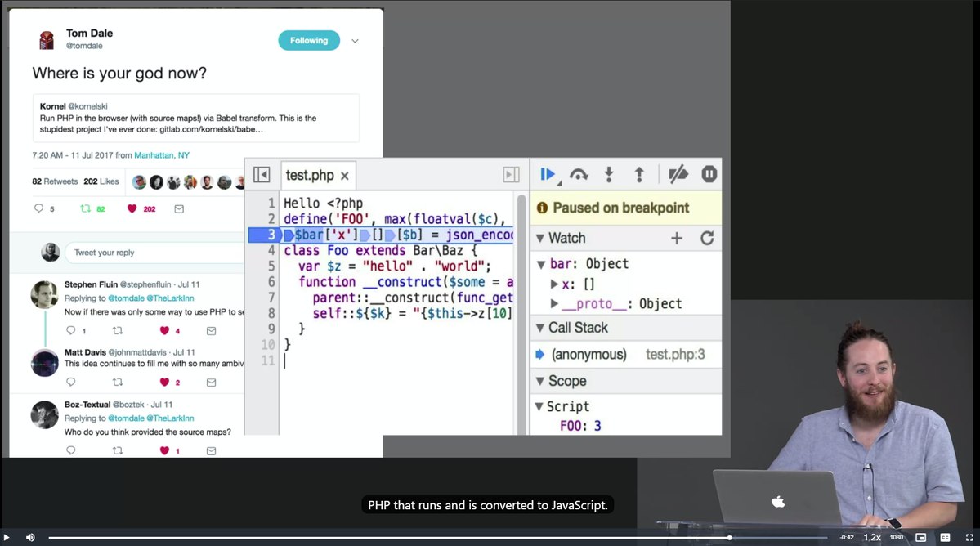Viewport: 980px width, 546px height.
Task: Collapse the Call Stack section
Action: pyautogui.click(x=540, y=327)
